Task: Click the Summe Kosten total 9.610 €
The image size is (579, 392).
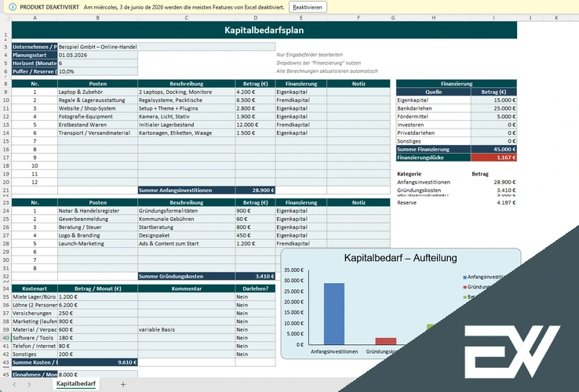Action: point(97,362)
